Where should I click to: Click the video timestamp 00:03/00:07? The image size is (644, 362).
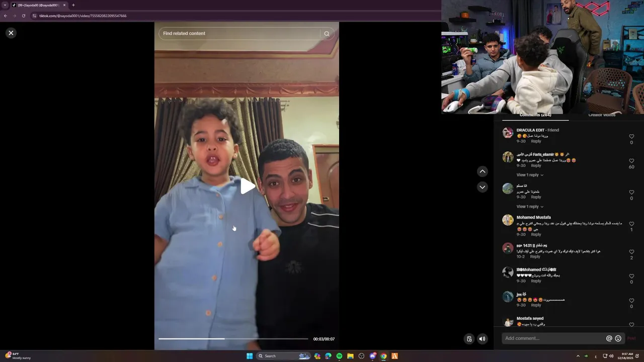click(x=324, y=339)
